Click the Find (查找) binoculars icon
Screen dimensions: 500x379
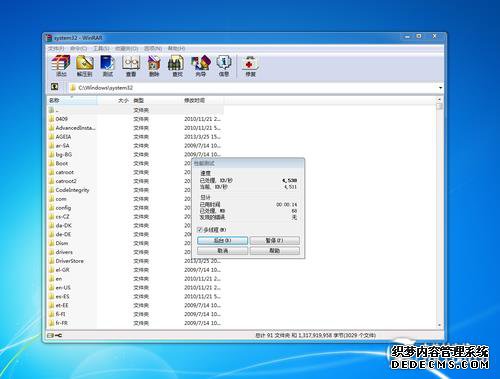pyautogui.click(x=177, y=66)
